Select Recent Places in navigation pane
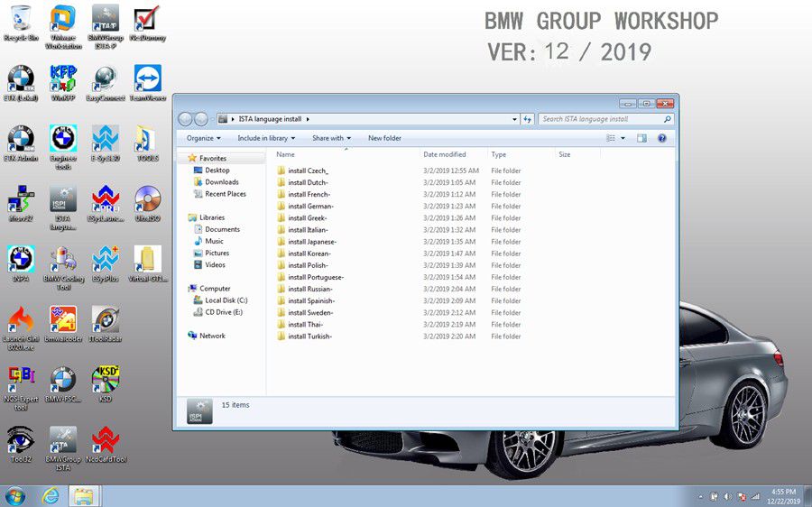Screen dimensions: 812x507 [226, 194]
